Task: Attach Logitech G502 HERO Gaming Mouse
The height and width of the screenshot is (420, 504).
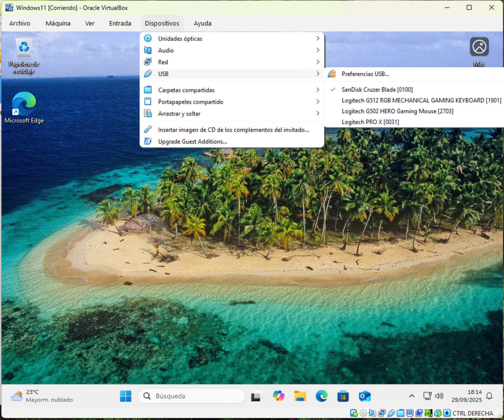Action: 414,111
